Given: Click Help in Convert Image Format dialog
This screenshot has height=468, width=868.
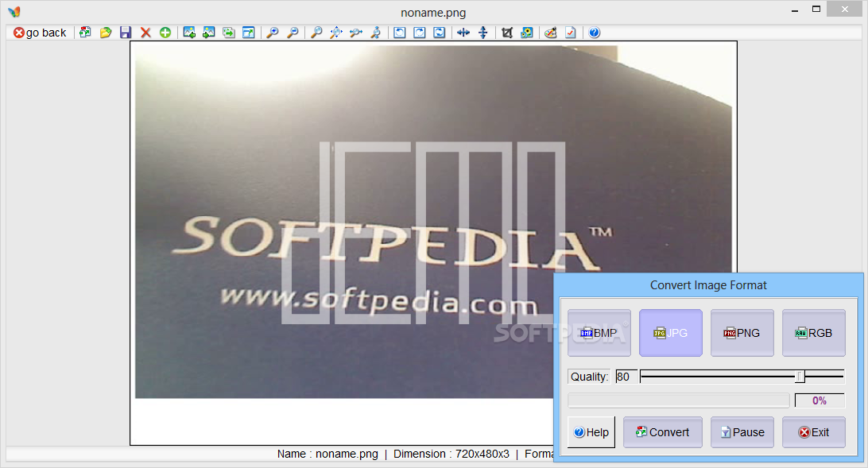Looking at the screenshot, I should click(x=591, y=432).
